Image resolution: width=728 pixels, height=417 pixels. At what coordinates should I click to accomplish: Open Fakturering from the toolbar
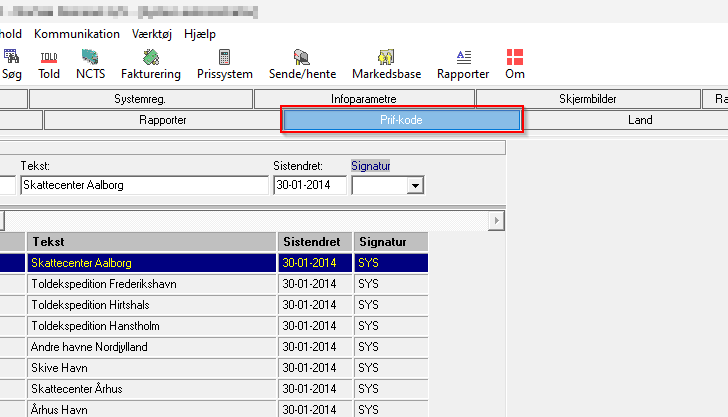(x=150, y=64)
